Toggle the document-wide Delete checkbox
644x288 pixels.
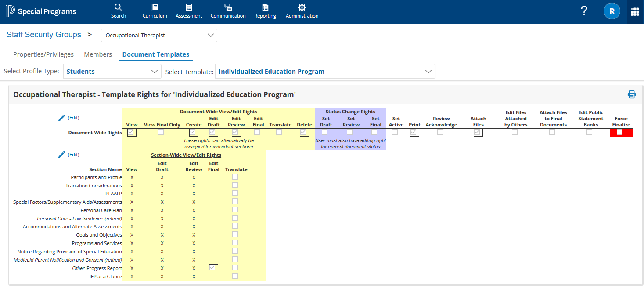304,133
